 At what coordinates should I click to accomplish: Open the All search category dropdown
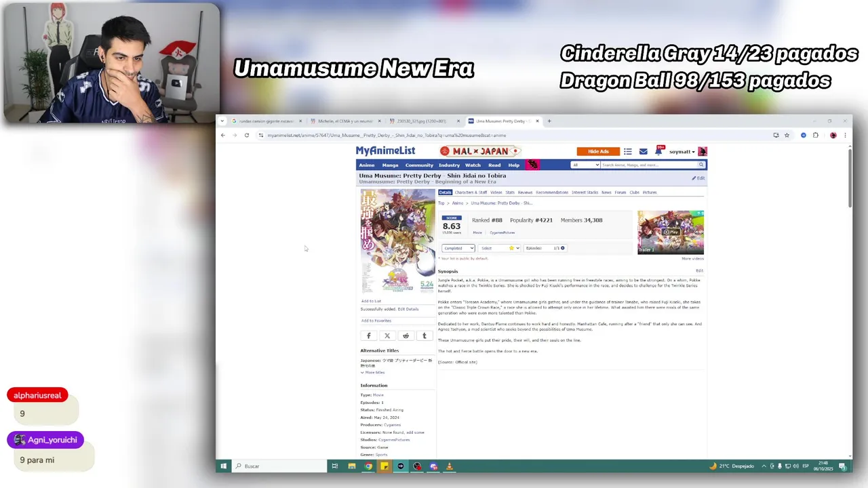click(586, 165)
